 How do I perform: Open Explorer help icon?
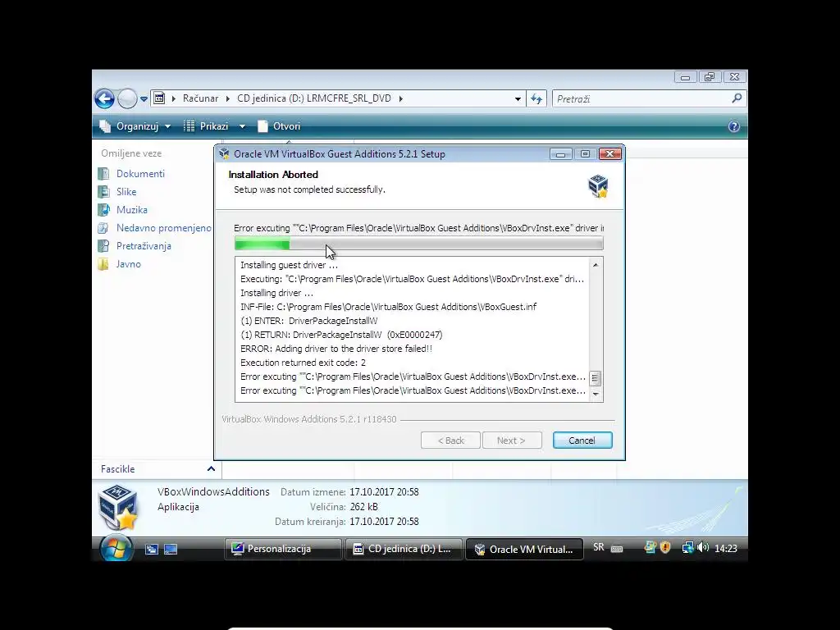click(734, 126)
